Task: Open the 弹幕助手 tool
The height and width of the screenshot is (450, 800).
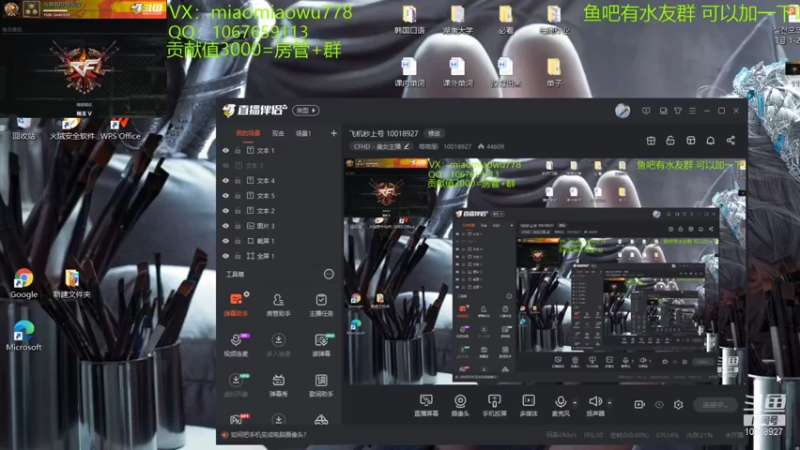Action: pyautogui.click(x=236, y=304)
